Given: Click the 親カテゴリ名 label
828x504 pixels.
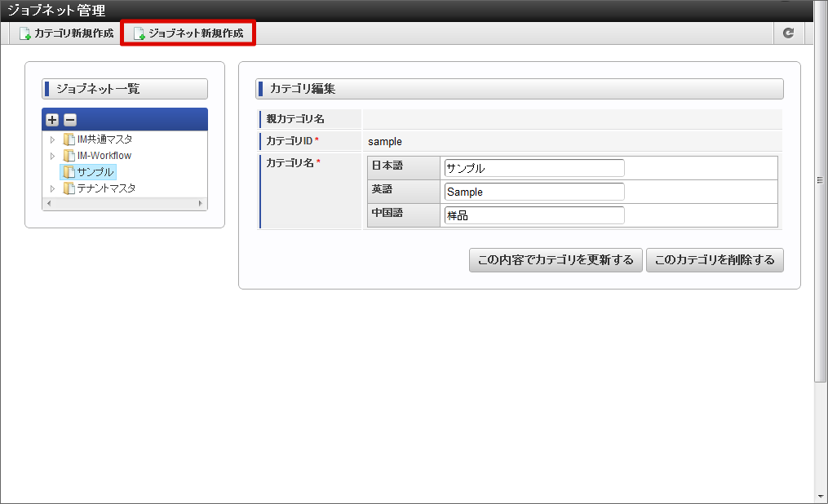Looking at the screenshot, I should pos(295,119).
